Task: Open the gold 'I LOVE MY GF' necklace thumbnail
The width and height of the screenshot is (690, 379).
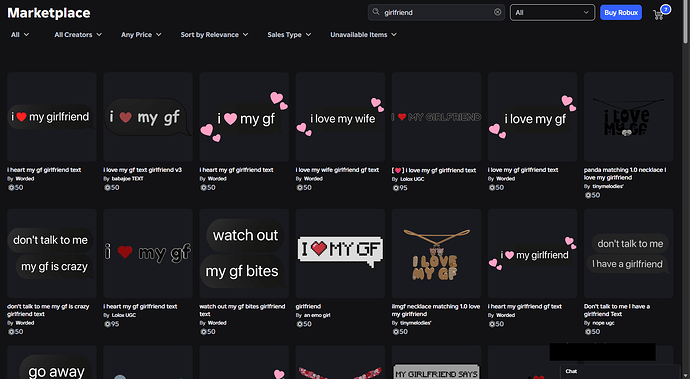Action: click(436, 254)
